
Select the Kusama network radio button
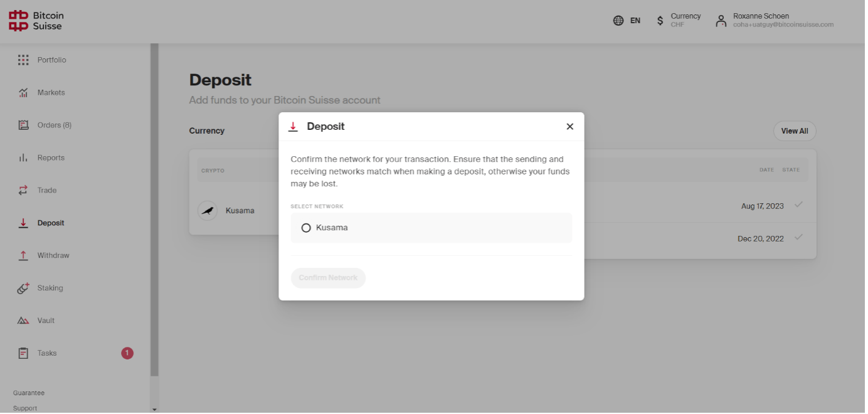306,228
